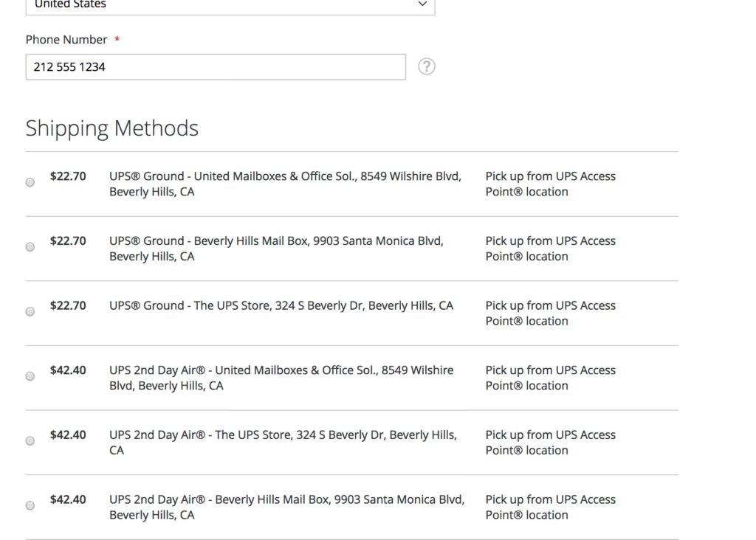Image resolution: width=756 pixels, height=540 pixels.
Task: Pick 2nd Day Air The UPS Store radio
Action: tap(30, 440)
